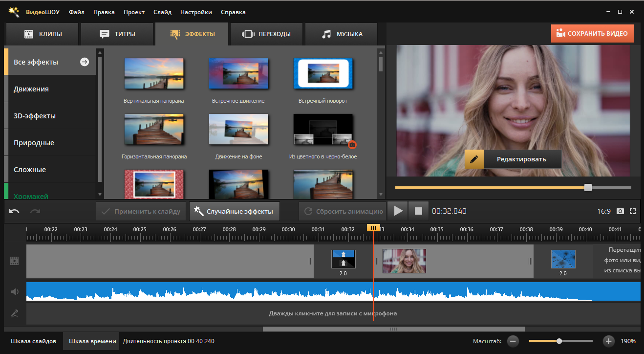Stop playback with the stop button
Screen dimensions: 644x354
(x=418, y=211)
